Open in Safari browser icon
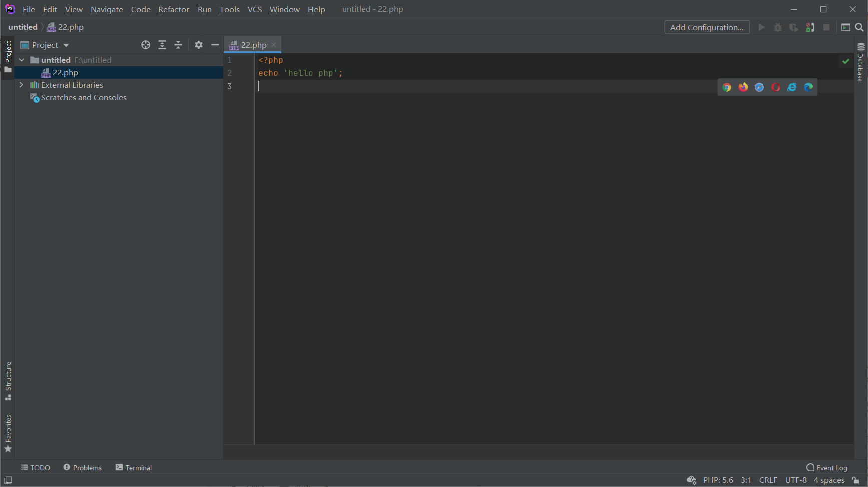 click(x=759, y=87)
